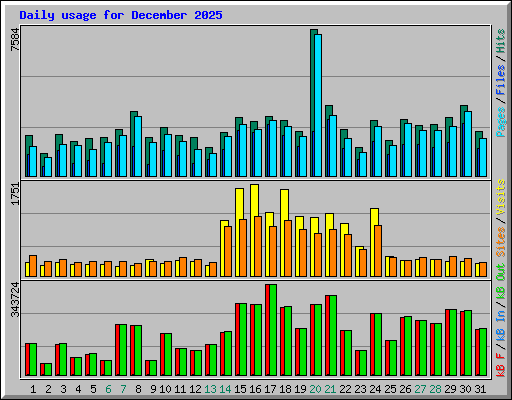Click day label 31 on the x-axis
Viewport: 512px width, 400px height.
click(480, 389)
